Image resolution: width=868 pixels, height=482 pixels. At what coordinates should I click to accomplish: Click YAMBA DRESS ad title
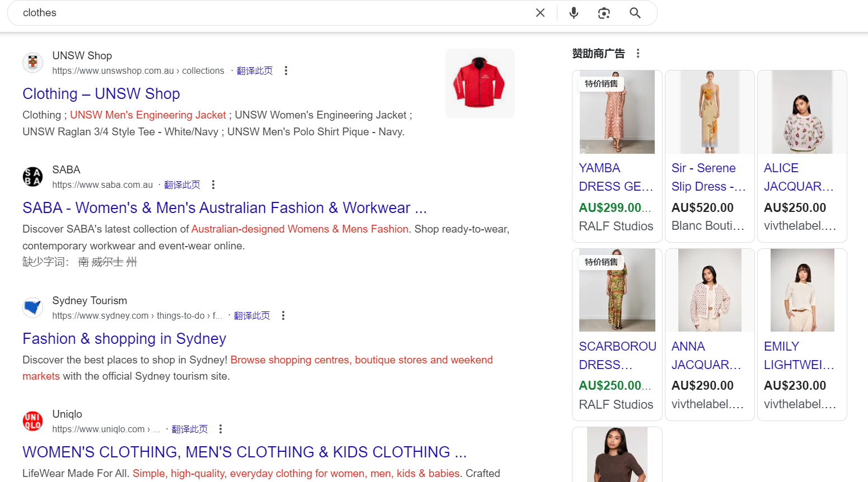point(616,177)
